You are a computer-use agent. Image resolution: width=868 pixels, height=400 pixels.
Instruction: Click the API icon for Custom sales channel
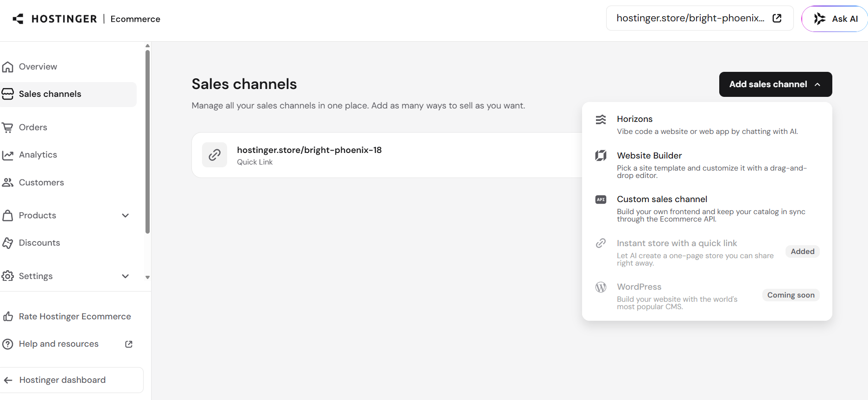click(x=601, y=200)
